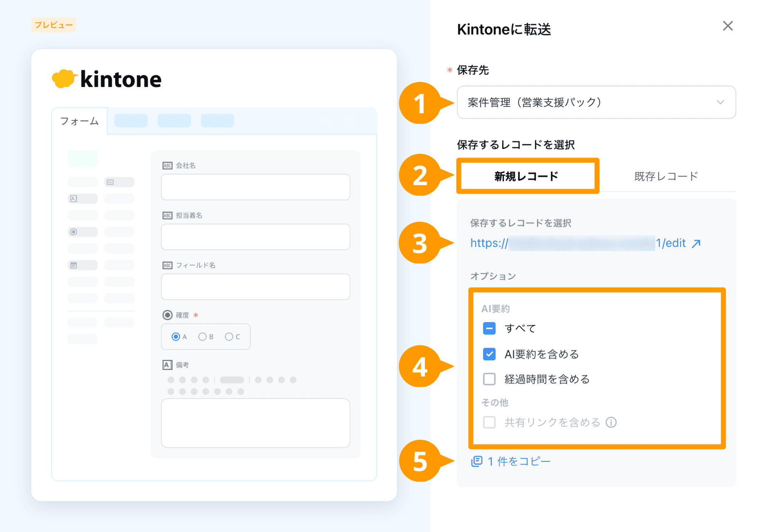Click the radio icon beside 確度 label
This screenshot has height=532, width=760.
[168, 315]
